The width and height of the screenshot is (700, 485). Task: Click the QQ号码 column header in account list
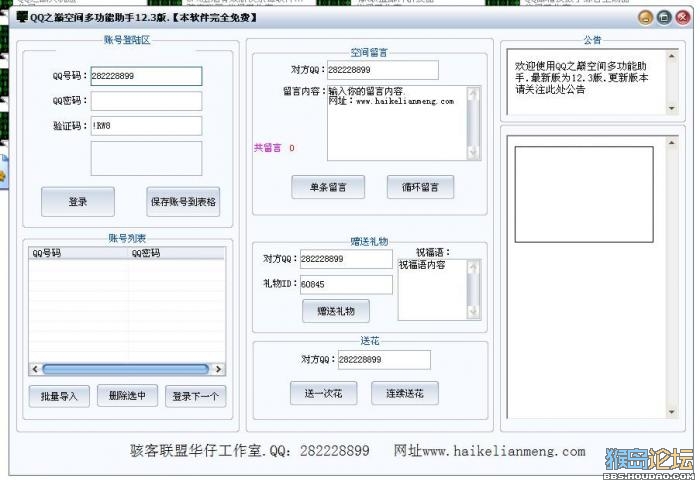(x=79, y=253)
